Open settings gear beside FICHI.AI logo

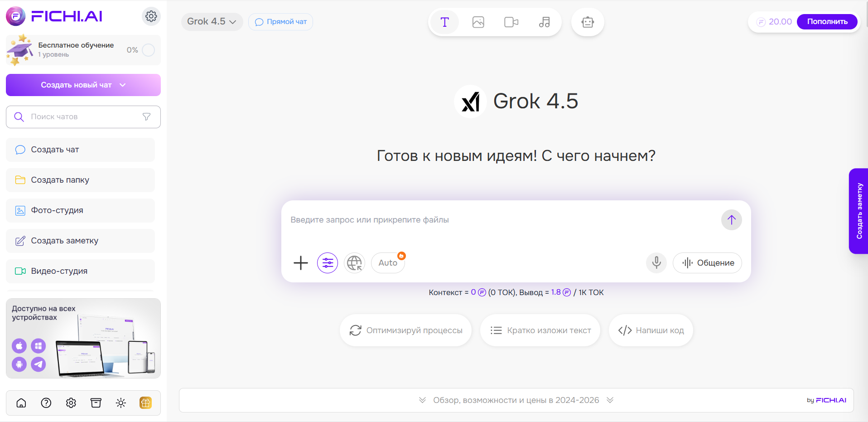(x=151, y=16)
